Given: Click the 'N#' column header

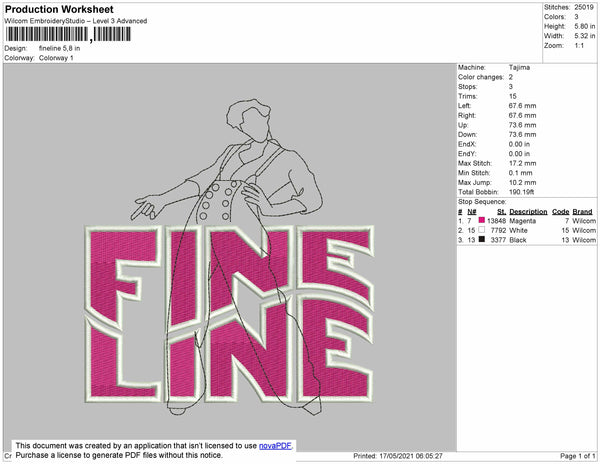Looking at the screenshot, I should [472, 212].
